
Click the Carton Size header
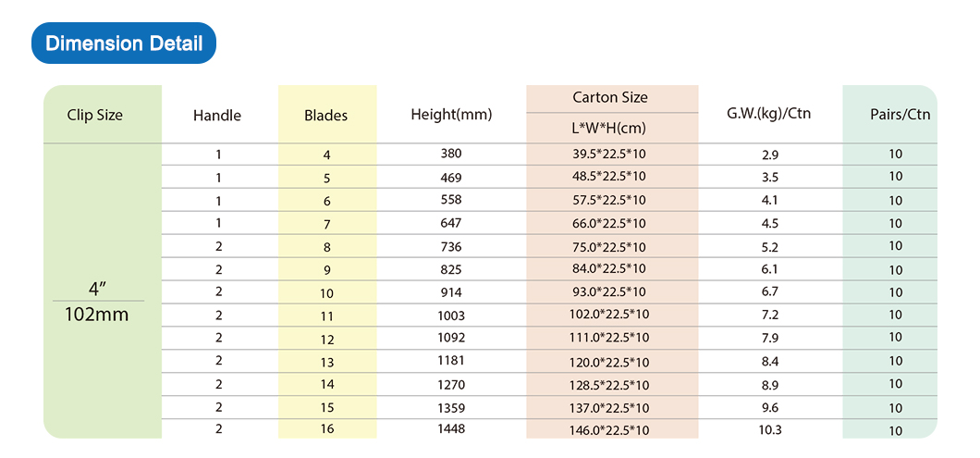610,97
